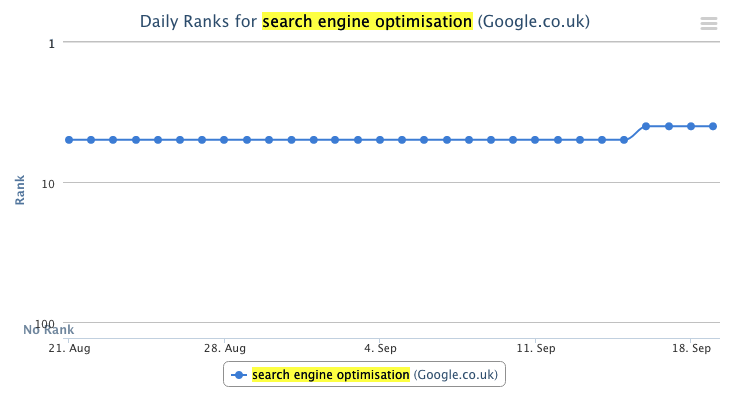Click the 4. Sep axis label

(380, 348)
